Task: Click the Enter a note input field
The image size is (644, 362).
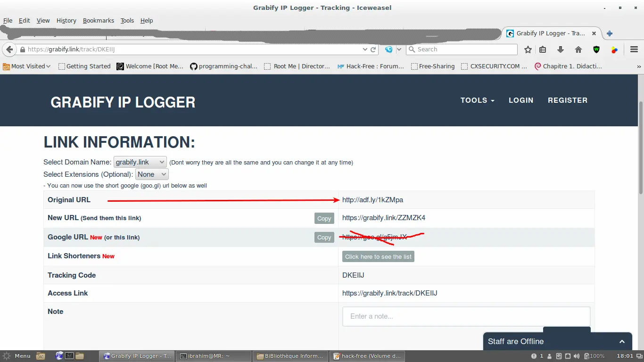Action: (x=466, y=316)
